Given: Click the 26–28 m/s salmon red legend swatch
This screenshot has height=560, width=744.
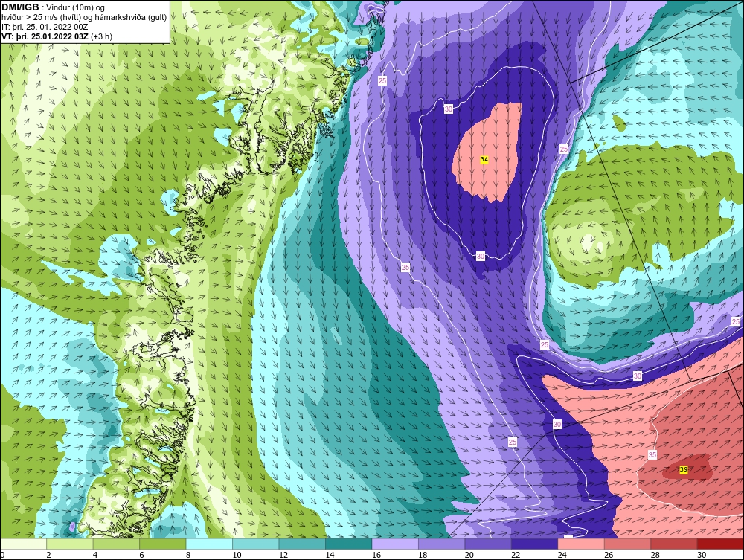Looking at the screenshot, I should 628,544.
